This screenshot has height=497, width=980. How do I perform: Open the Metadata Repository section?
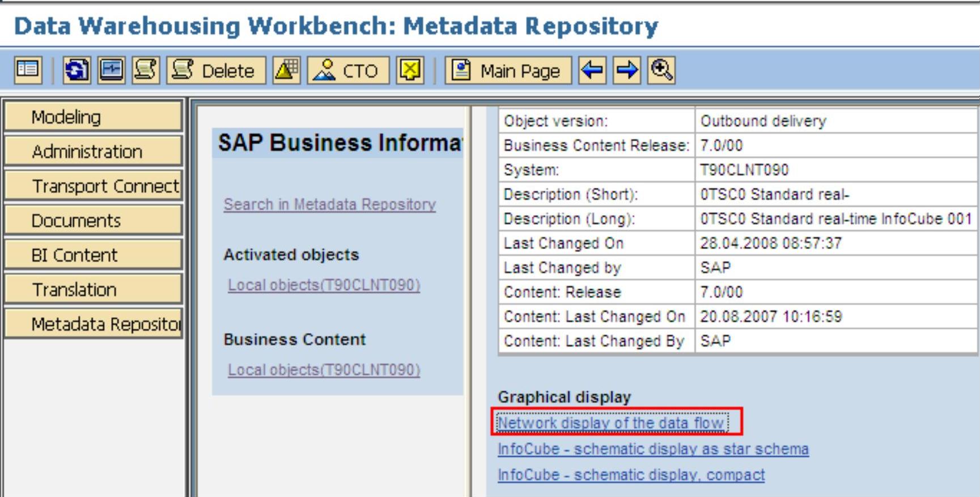click(x=94, y=324)
